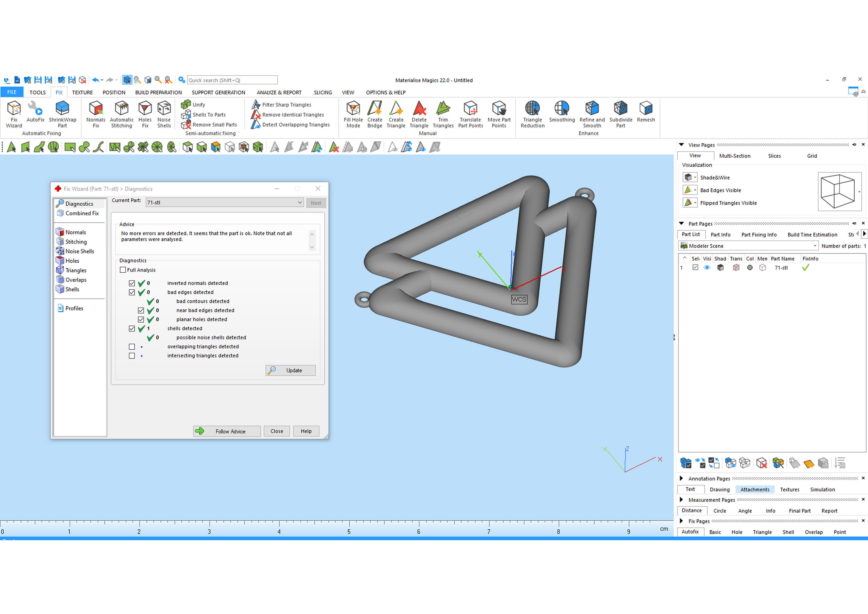Switch to the SUPPORT GENERATION ribbon tab
Screen dimensions: 868x614
click(218, 93)
